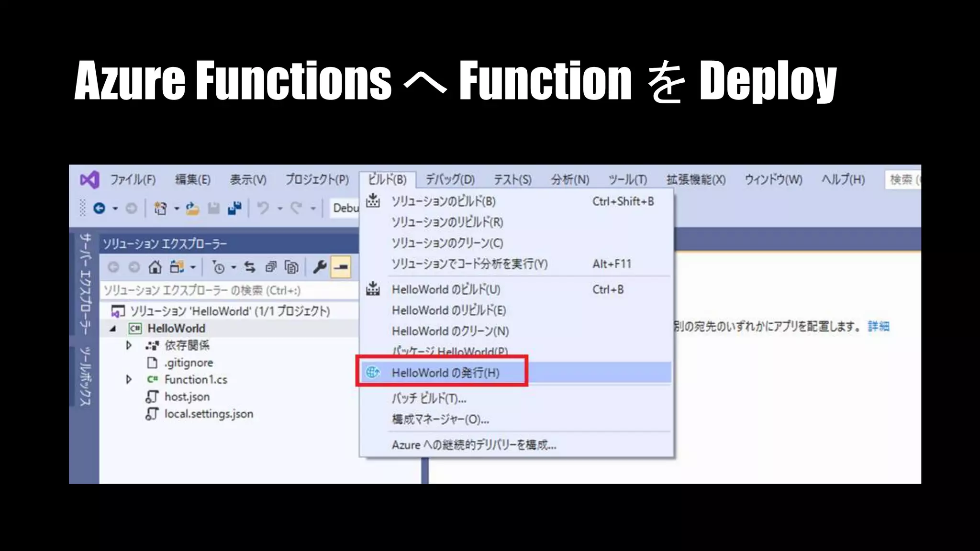Click the Solution Explorer search field
The width and height of the screenshot is (980, 551).
229,290
